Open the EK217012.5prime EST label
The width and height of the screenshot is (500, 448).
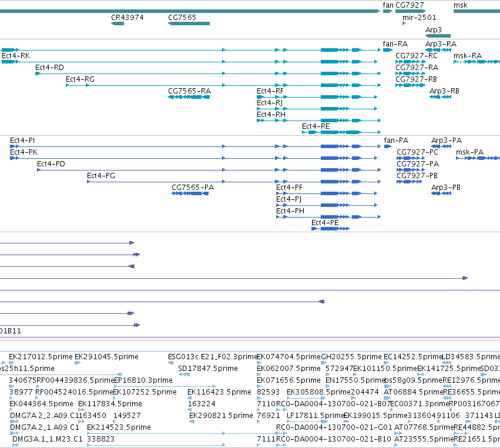(x=41, y=357)
